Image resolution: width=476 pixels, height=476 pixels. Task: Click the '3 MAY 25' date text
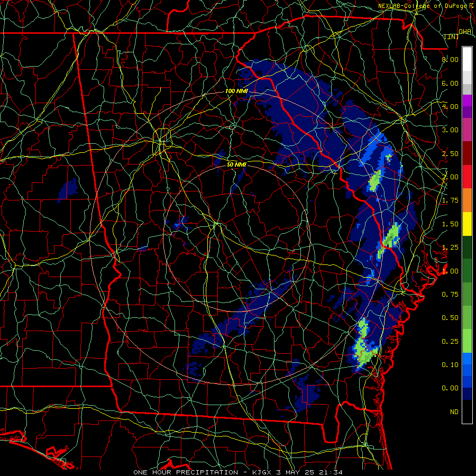(296, 472)
